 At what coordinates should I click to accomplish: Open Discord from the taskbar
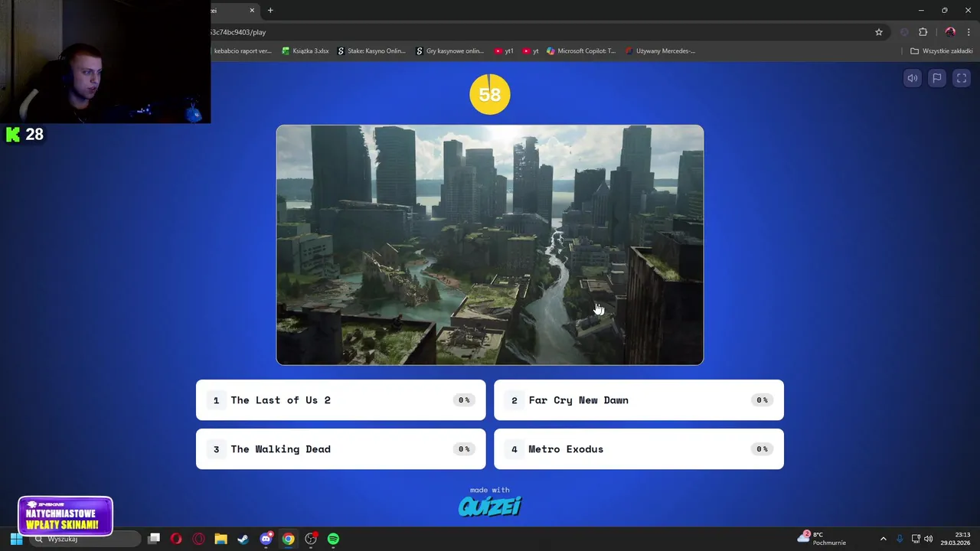click(266, 539)
